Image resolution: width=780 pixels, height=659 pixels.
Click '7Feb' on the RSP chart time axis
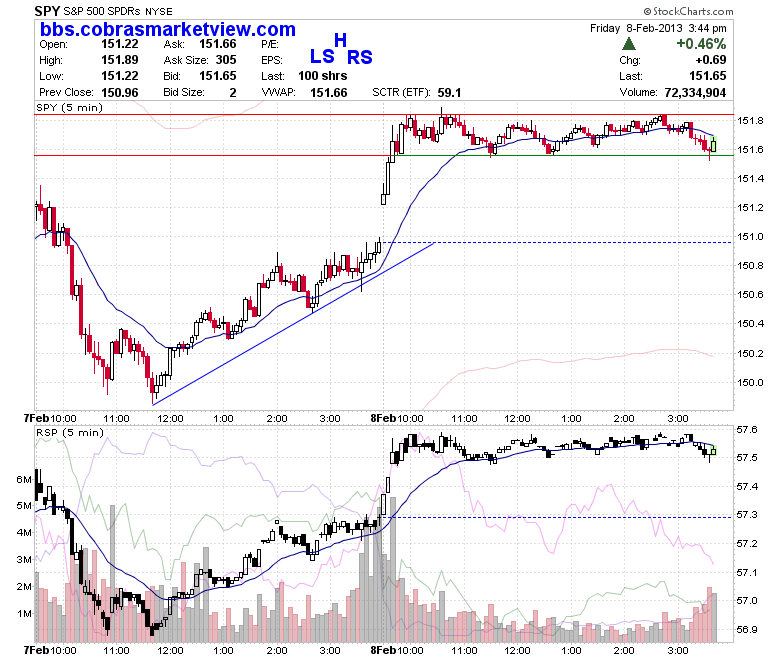(x=36, y=650)
